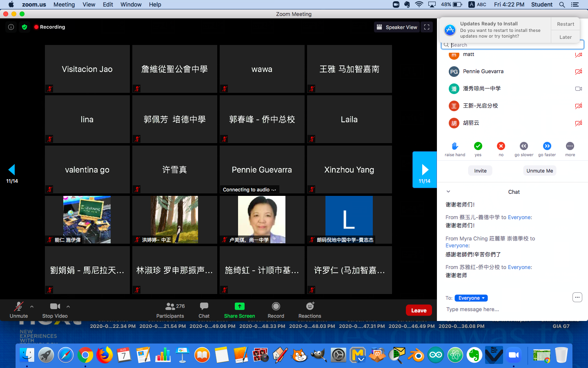Select 胡丽云 in participant list
588x368 pixels.
[512, 123]
